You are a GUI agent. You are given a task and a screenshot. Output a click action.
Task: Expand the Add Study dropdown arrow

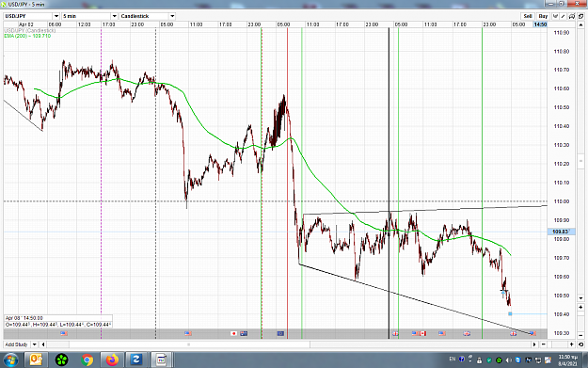[x=34, y=344]
